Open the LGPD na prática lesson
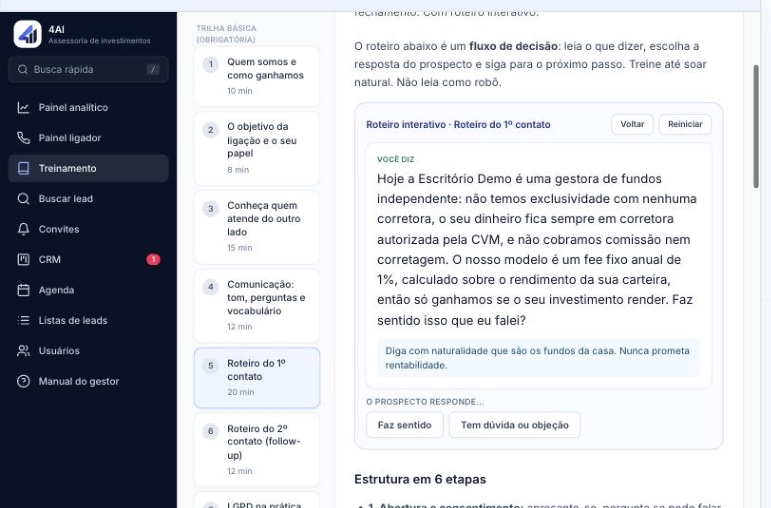This screenshot has width=771, height=508. pos(257,500)
